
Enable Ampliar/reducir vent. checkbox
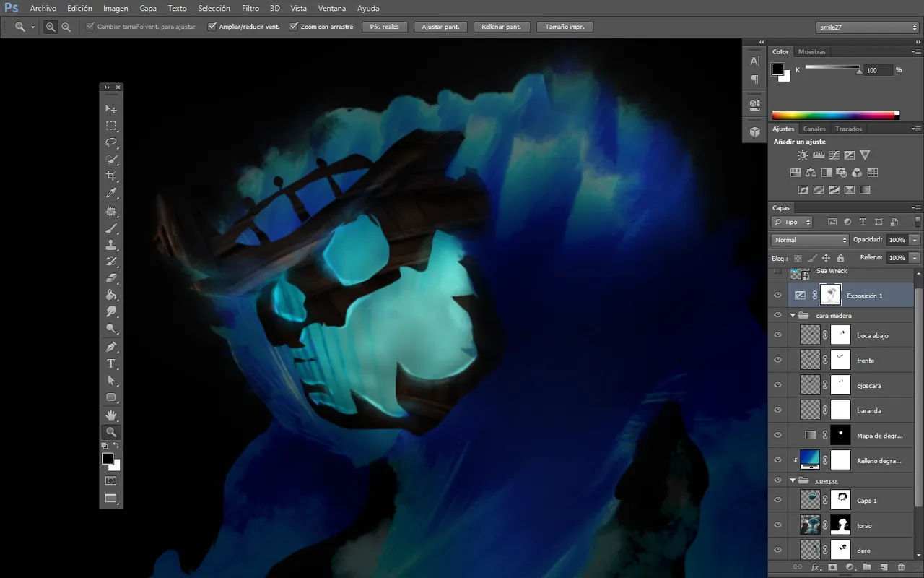click(212, 27)
